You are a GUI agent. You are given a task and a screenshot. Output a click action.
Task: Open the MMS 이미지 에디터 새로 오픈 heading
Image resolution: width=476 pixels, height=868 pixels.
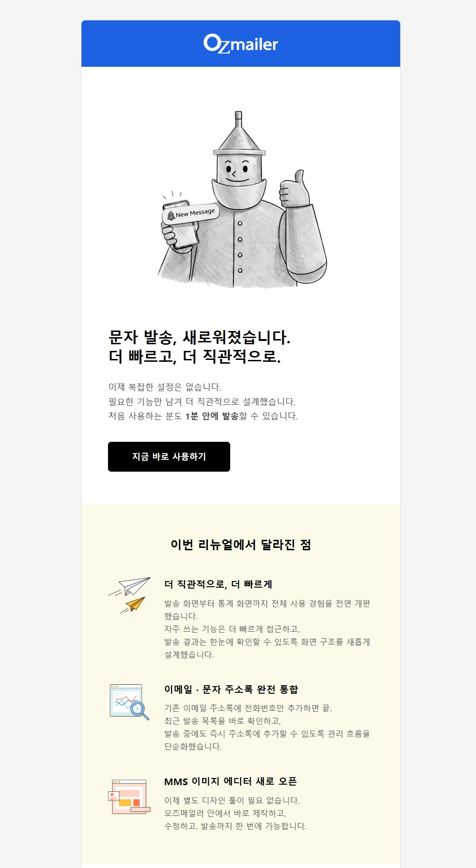(x=231, y=781)
